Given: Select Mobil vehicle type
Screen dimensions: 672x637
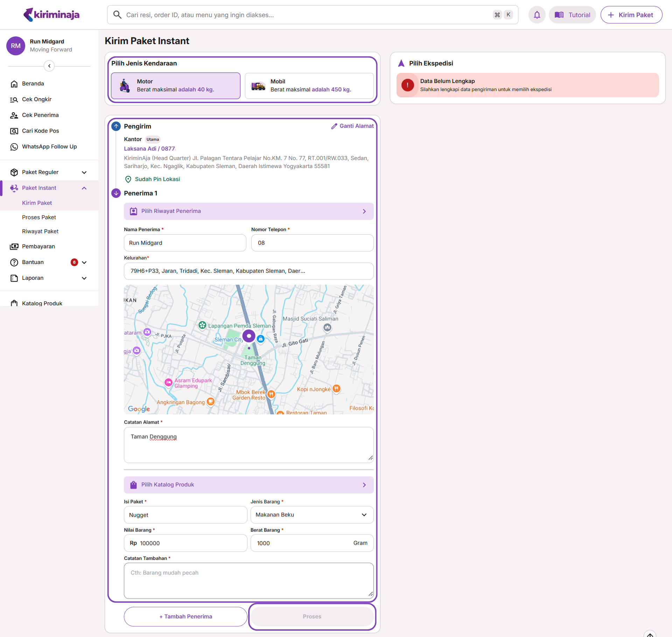Looking at the screenshot, I should tap(309, 86).
